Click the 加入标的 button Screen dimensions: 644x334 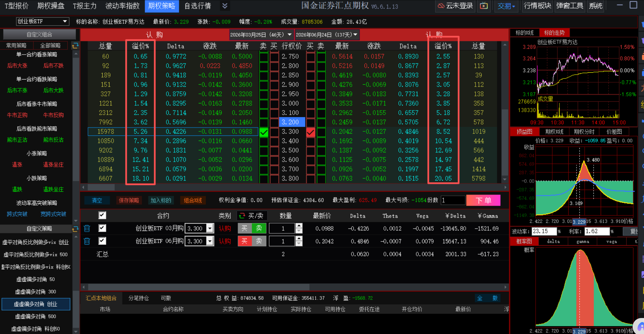tap(161, 201)
